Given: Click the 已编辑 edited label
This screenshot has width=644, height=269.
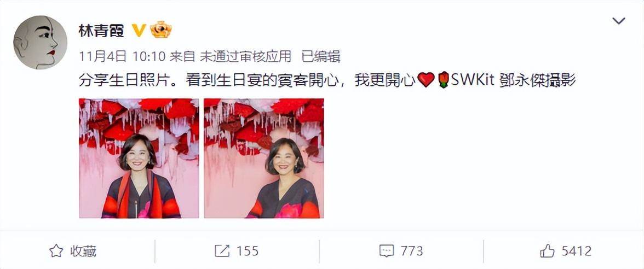Looking at the screenshot, I should (321, 56).
